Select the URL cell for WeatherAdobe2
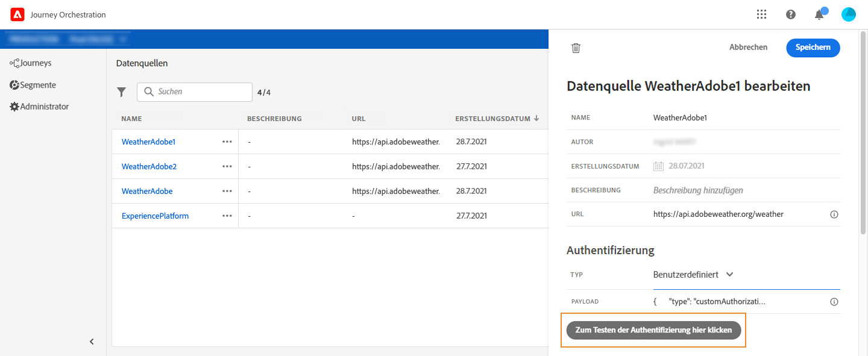 [x=396, y=166]
